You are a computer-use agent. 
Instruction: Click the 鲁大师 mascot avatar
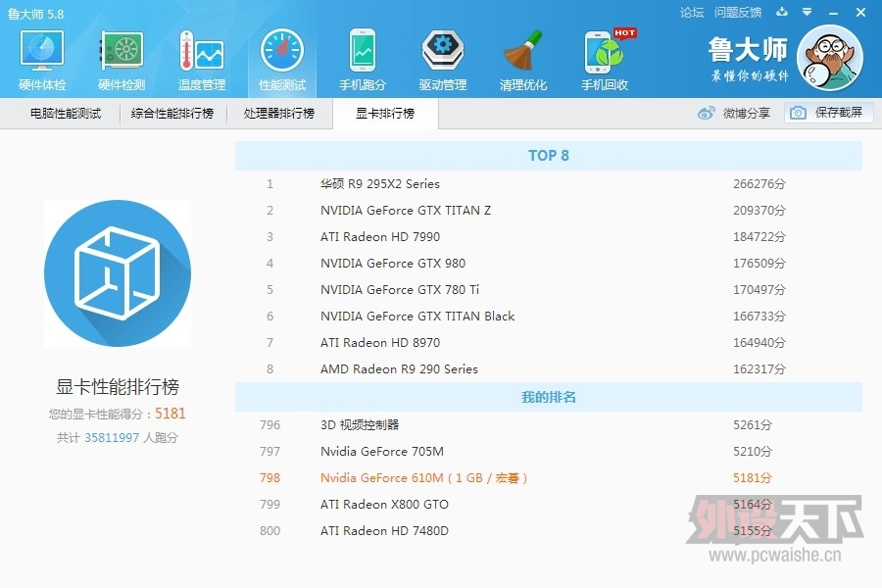[x=829, y=58]
